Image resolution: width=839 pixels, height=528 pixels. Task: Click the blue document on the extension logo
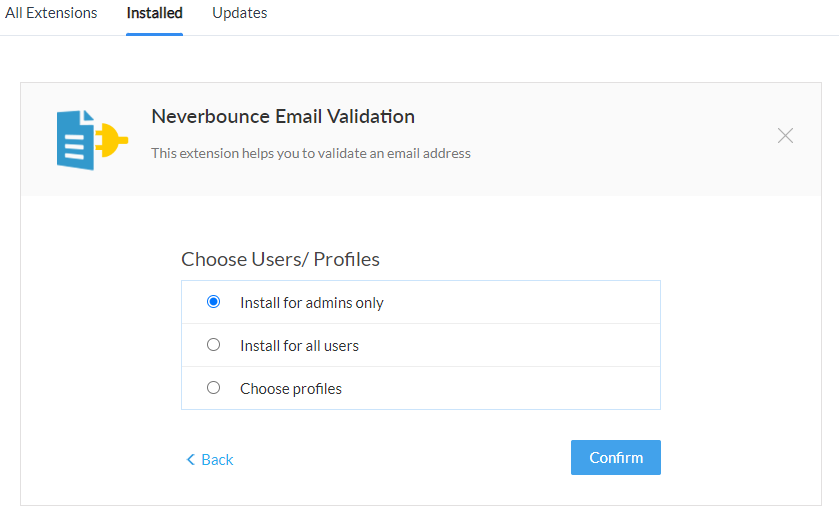click(76, 140)
